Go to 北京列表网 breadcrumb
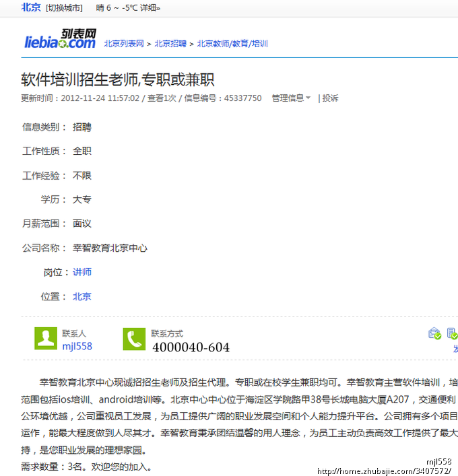458x476 pixels. pyautogui.click(x=124, y=44)
